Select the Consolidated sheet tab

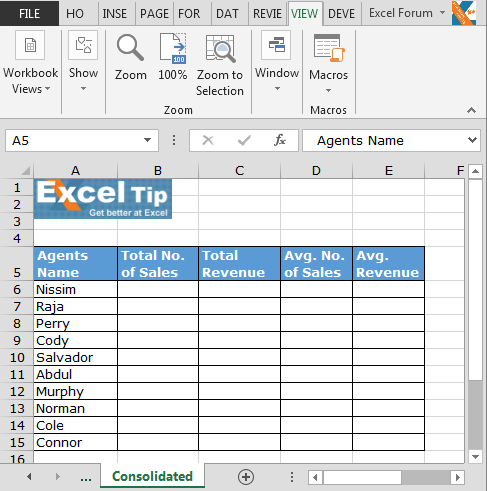pos(152,476)
